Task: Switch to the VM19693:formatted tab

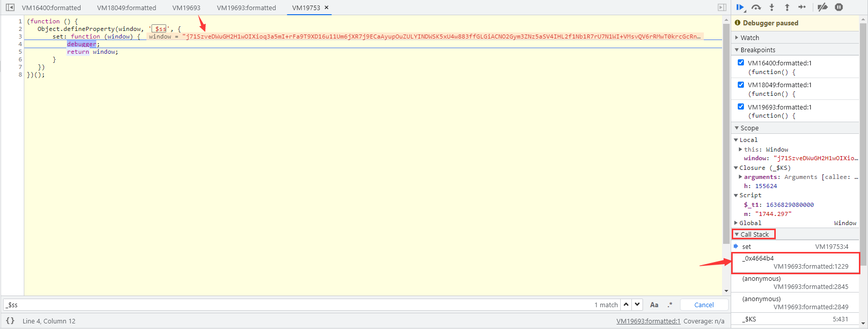Action: (x=246, y=8)
